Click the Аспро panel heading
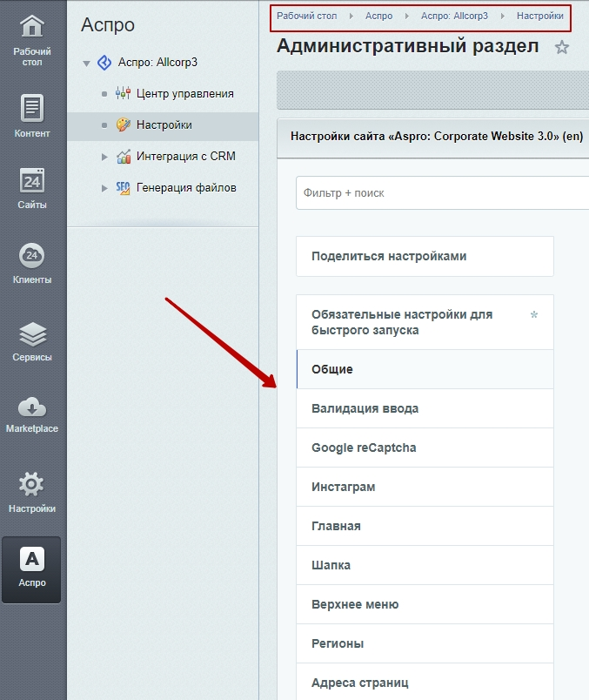589x700 pixels. tap(108, 25)
